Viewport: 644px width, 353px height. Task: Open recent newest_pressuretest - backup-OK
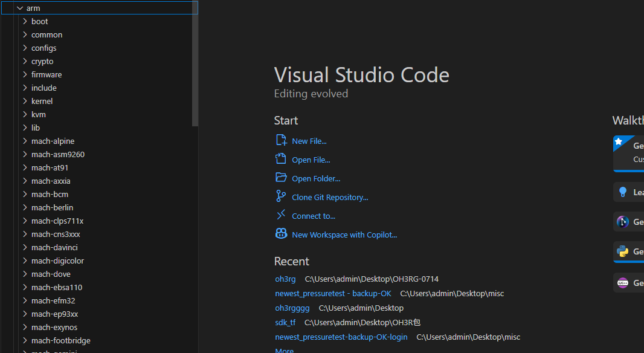[333, 293]
